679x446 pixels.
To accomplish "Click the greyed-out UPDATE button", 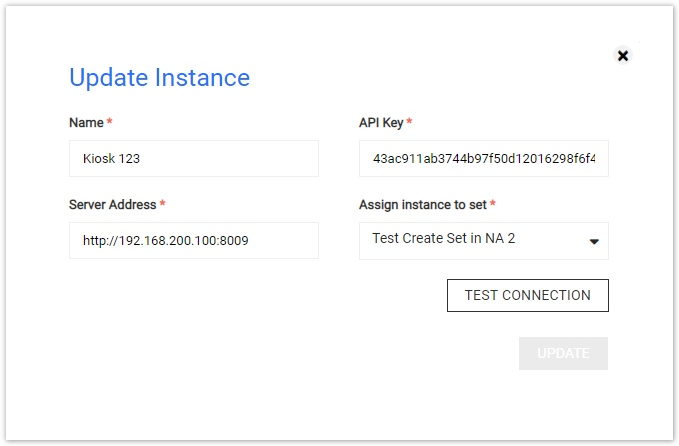I will click(x=563, y=353).
